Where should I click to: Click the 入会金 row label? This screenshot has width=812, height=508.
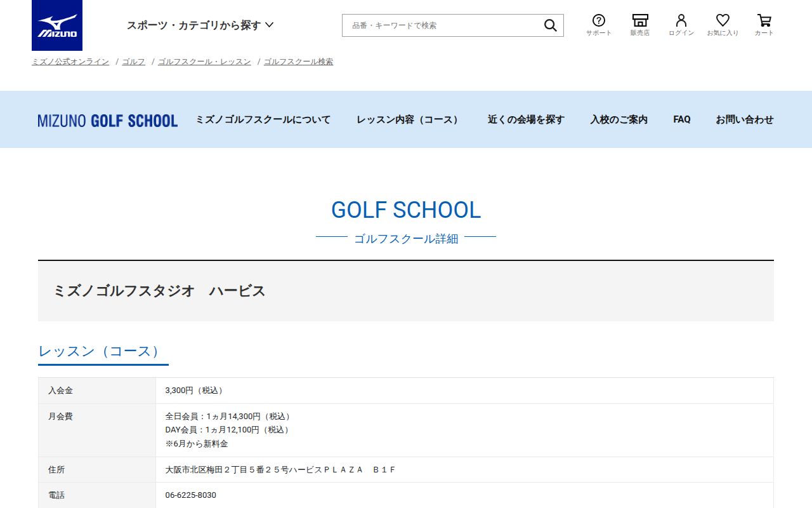point(60,391)
